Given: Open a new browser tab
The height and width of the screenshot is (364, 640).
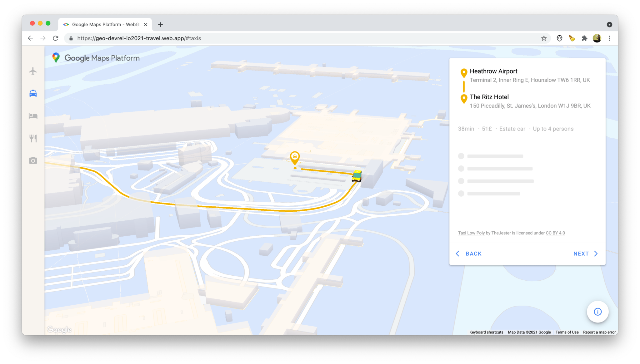Looking at the screenshot, I should 160,25.
